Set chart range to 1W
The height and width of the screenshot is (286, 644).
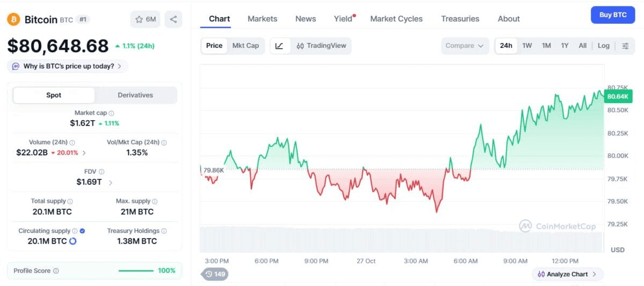click(527, 46)
